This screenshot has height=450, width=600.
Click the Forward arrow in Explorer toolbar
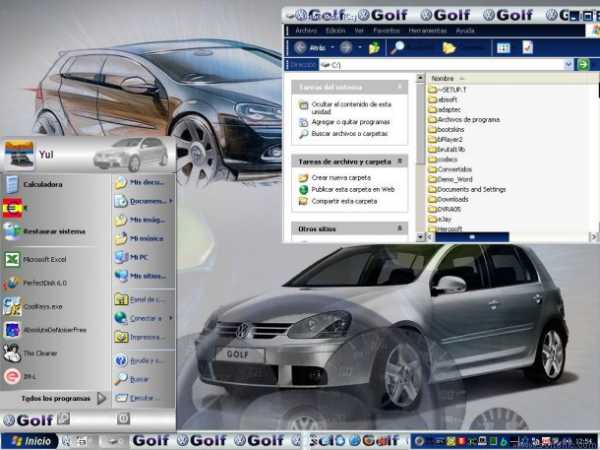tap(346, 47)
